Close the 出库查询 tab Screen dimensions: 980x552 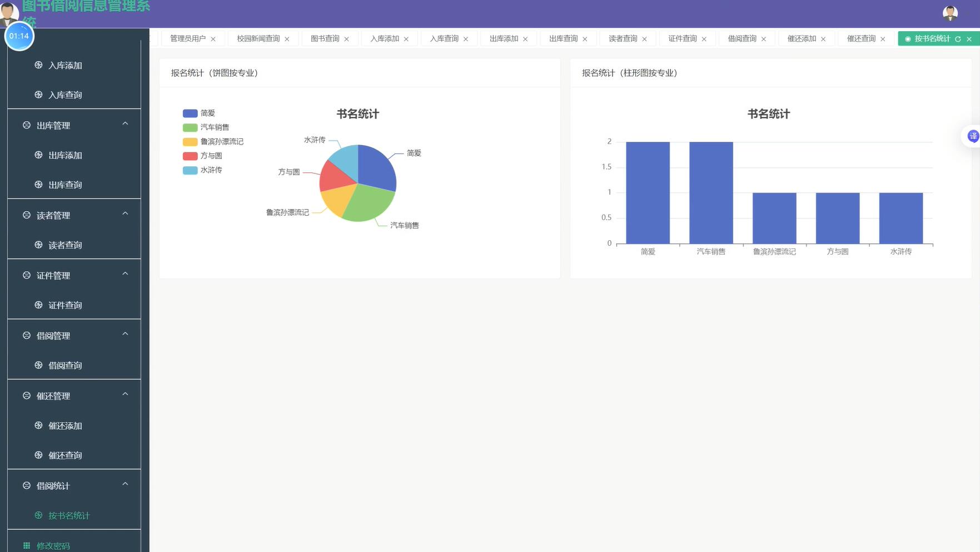585,39
